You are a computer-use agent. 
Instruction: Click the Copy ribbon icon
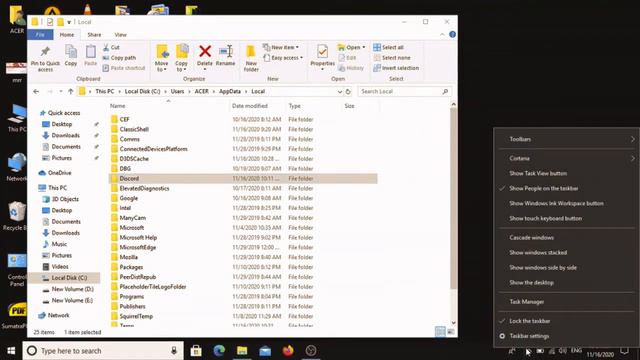[x=71, y=52]
